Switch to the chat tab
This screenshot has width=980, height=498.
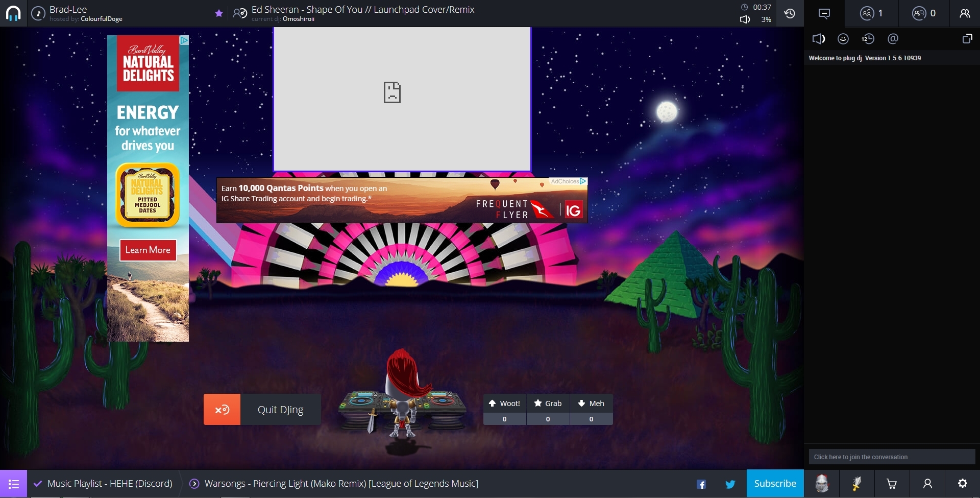(824, 13)
